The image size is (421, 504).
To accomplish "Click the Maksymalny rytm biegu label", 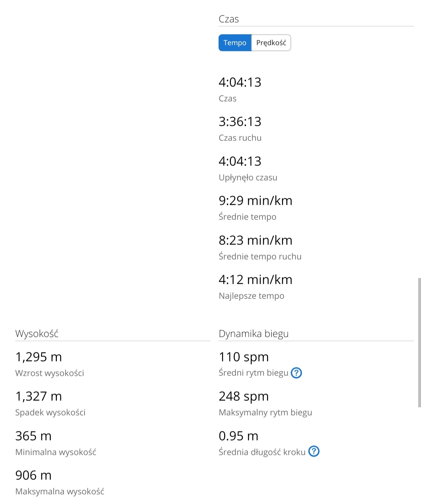I will click(265, 412).
